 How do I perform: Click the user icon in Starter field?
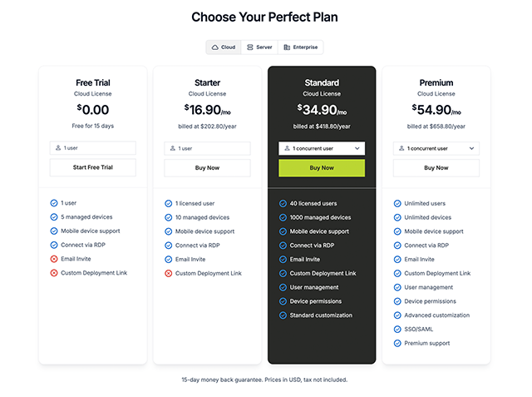tap(173, 148)
